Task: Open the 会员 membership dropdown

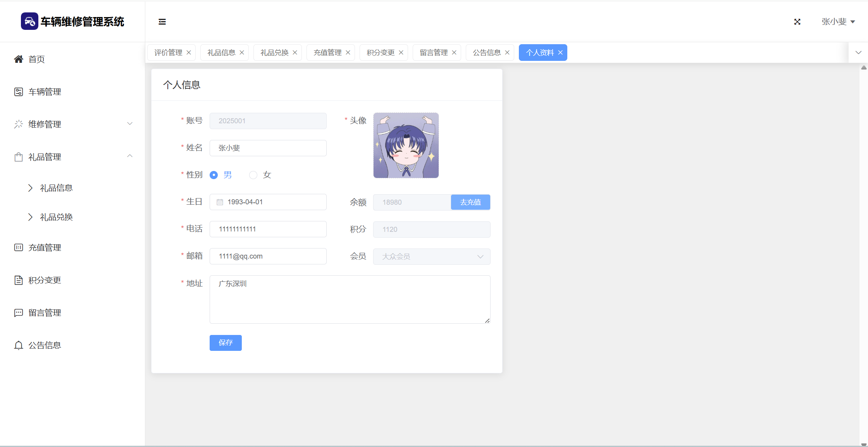Action: [431, 257]
